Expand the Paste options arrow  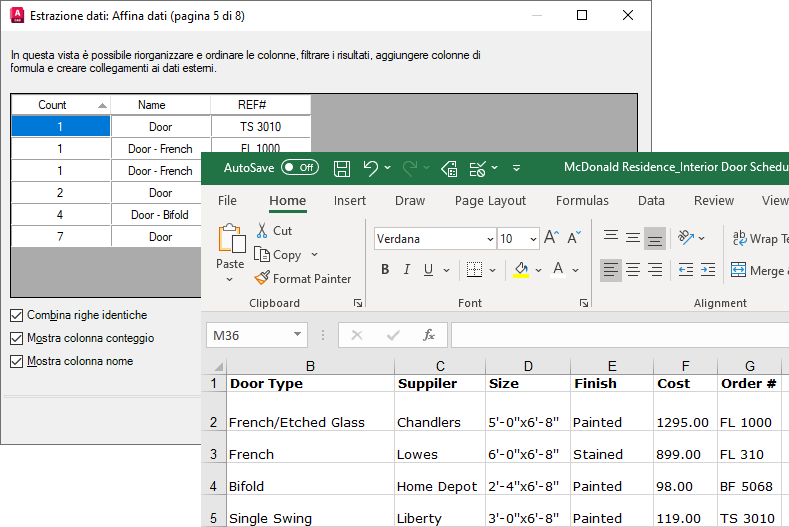(229, 279)
